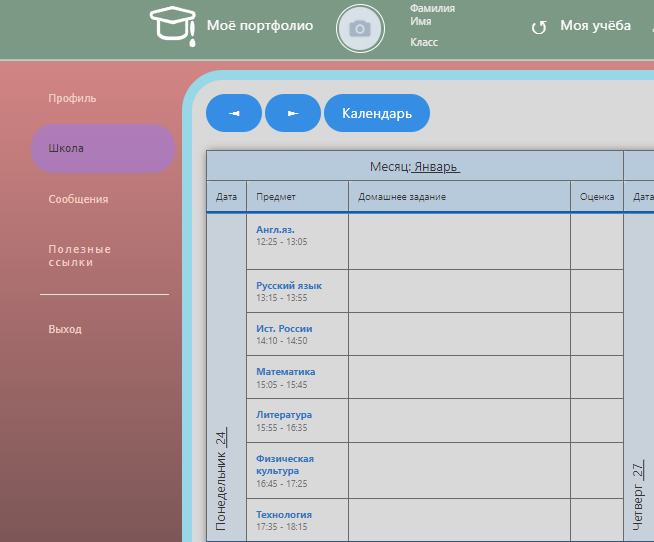Open the Физическая культура subject link
This screenshot has width=654, height=542.
[x=285, y=464]
